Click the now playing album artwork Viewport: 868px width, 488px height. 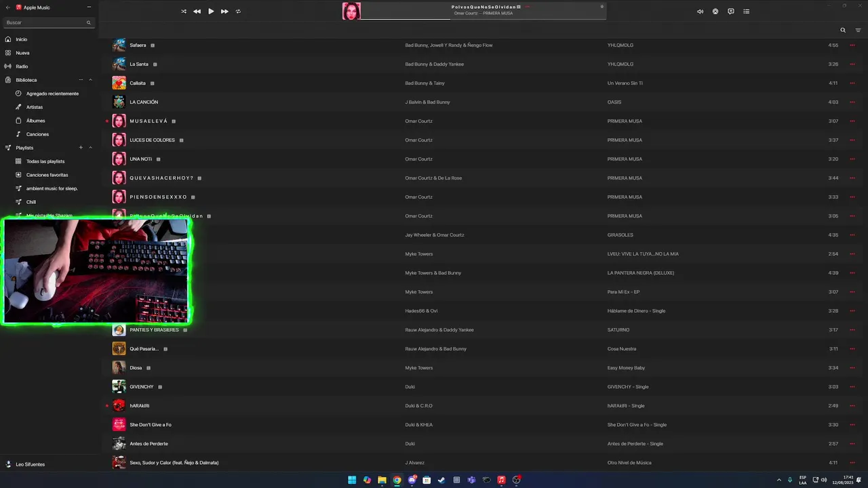pyautogui.click(x=351, y=11)
